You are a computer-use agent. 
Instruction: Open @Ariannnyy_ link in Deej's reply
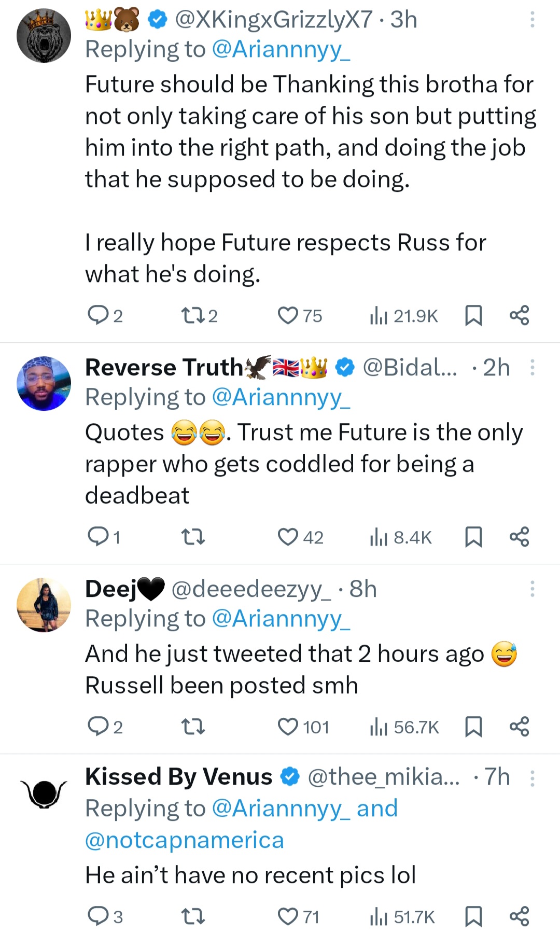281,619
